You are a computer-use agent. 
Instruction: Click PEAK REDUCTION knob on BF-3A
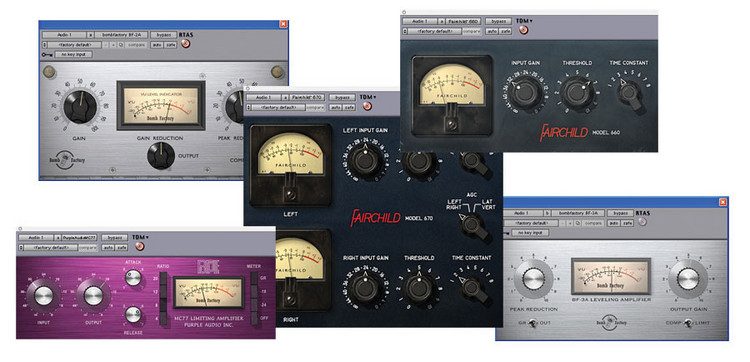534,279
